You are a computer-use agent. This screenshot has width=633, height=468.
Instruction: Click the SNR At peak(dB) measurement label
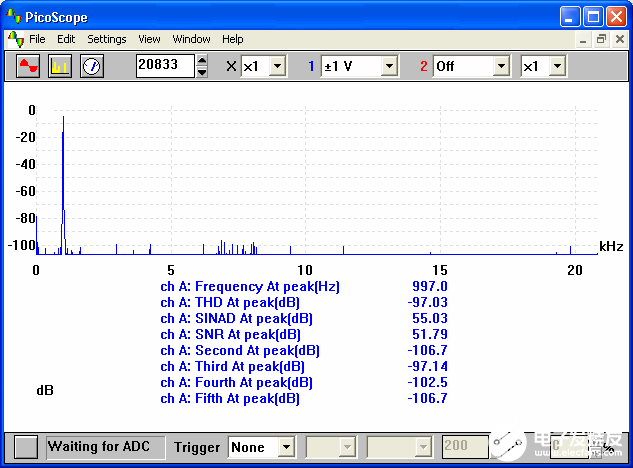(x=231, y=334)
